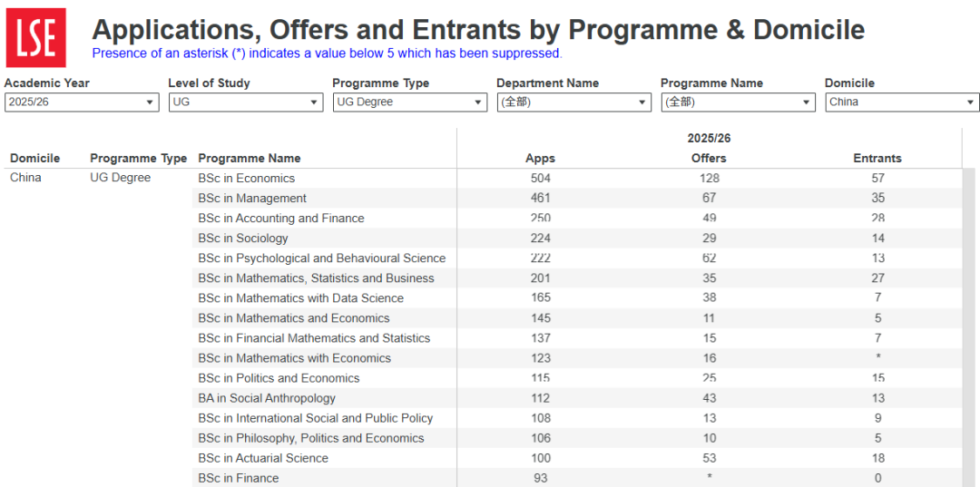This screenshot has width=980, height=487.
Task: Click the Entrants column header
Action: [x=877, y=159]
